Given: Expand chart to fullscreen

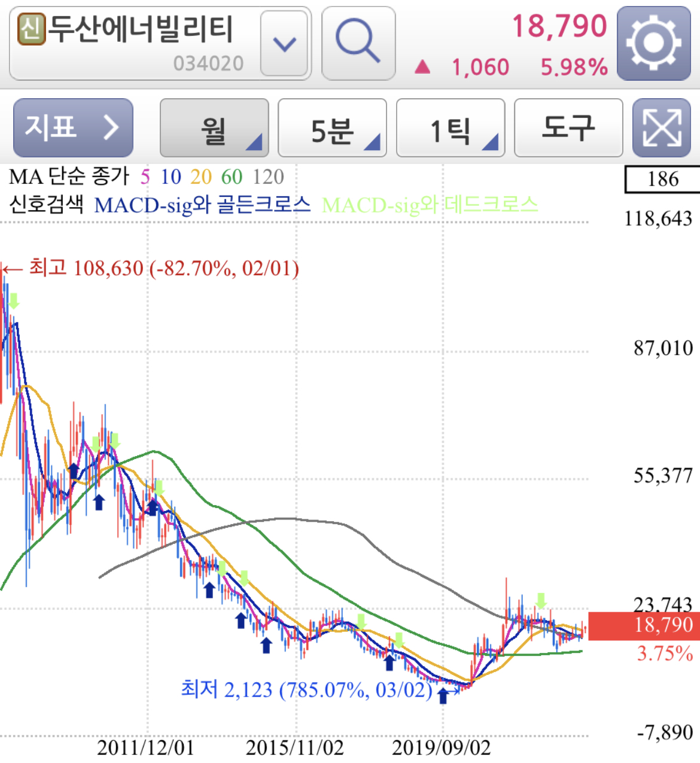Looking at the screenshot, I should (x=662, y=127).
